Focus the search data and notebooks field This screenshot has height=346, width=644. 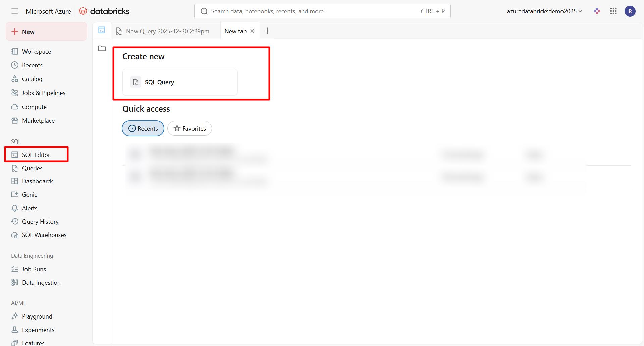tap(322, 11)
